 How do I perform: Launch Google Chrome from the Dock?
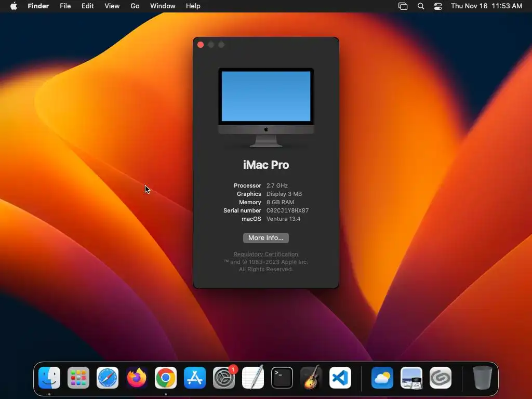coord(166,378)
